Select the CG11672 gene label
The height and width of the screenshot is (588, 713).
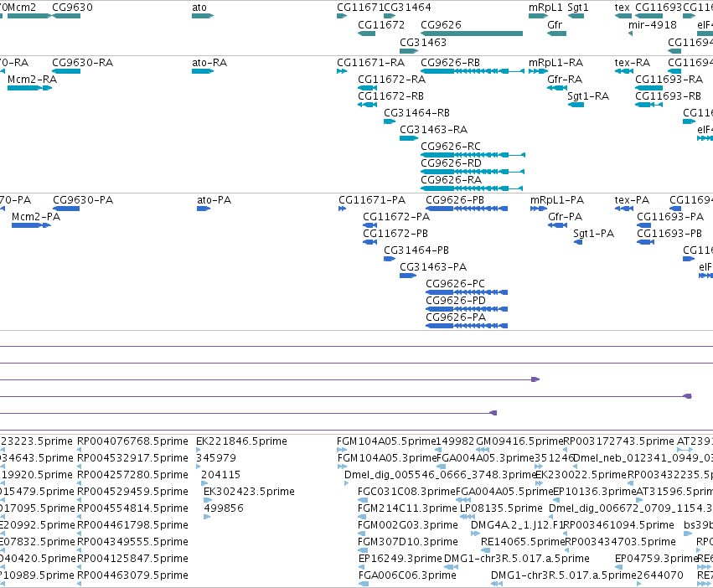(x=381, y=24)
